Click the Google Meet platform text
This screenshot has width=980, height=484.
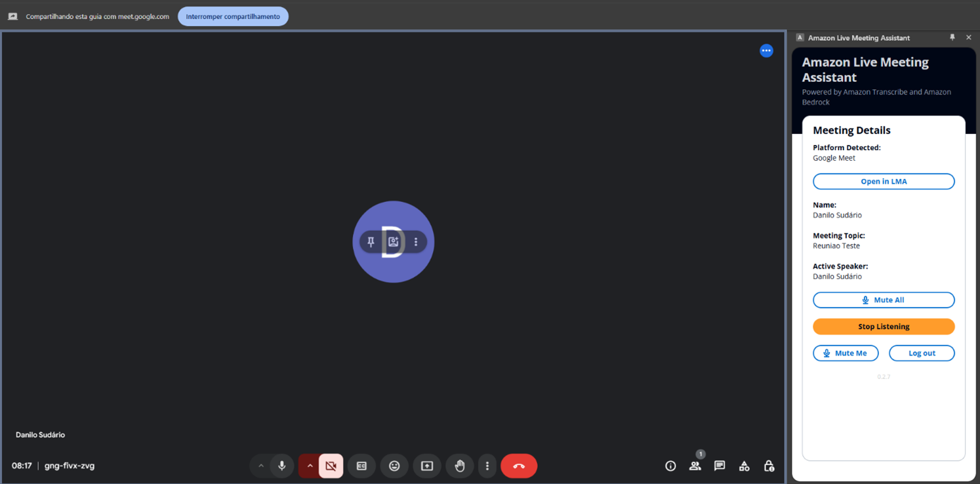point(834,158)
